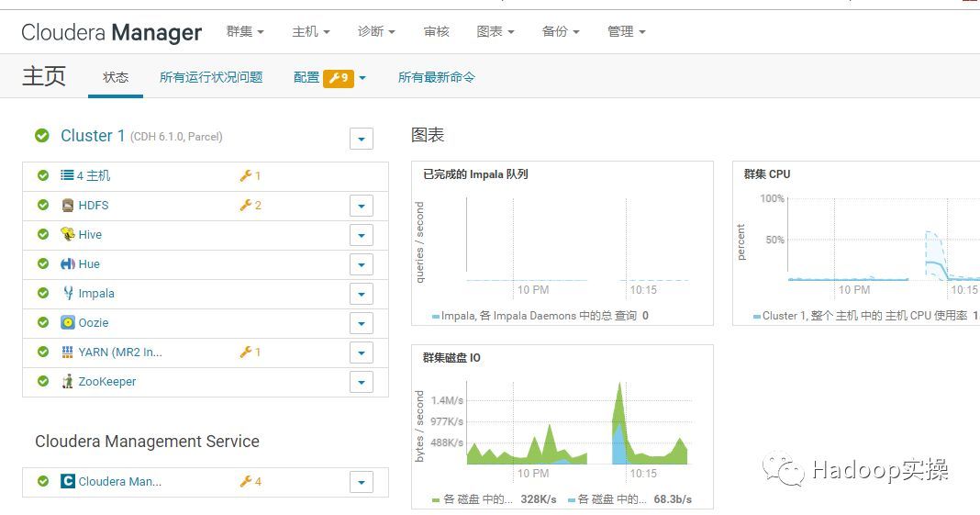Image resolution: width=980 pixels, height=515 pixels.
Task: Click the hosts list icon
Action: 67,175
